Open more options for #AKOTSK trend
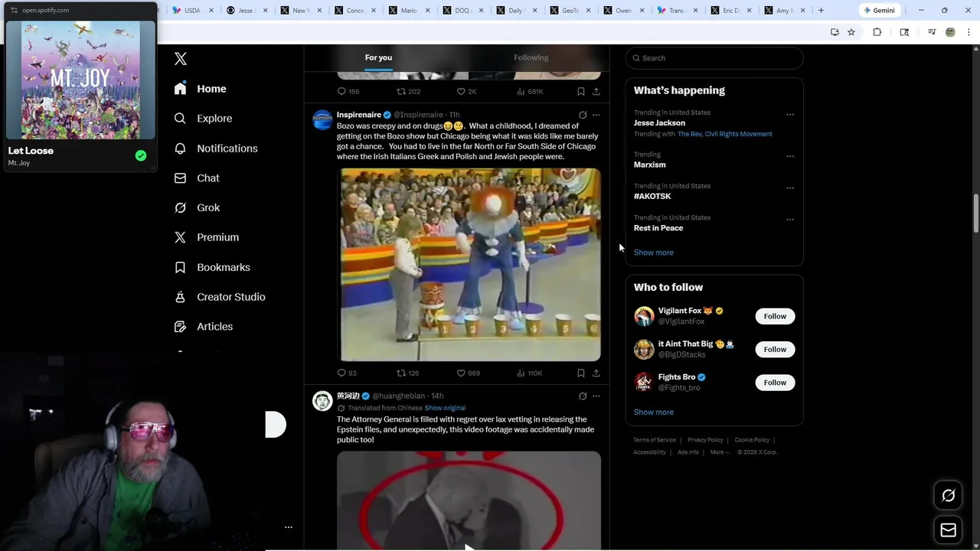 (x=790, y=187)
